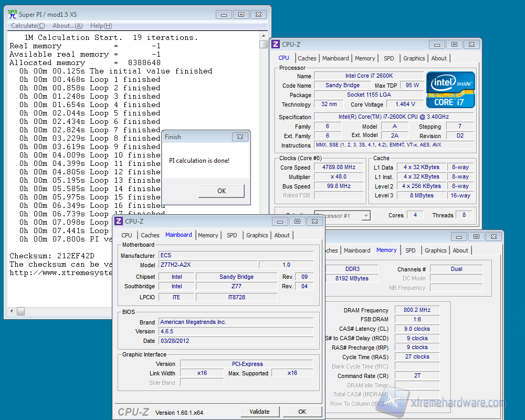525x420 pixels.
Task: Open the About menu in Super PI
Action: (67, 26)
